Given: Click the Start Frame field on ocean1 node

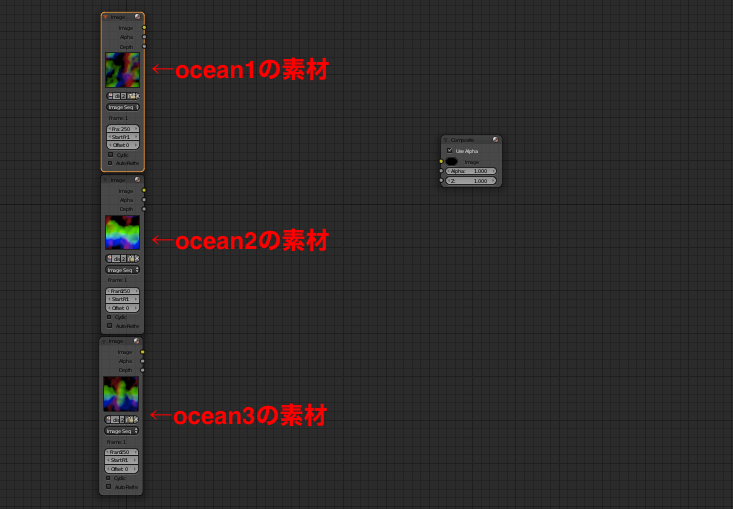Looking at the screenshot, I should [123, 137].
